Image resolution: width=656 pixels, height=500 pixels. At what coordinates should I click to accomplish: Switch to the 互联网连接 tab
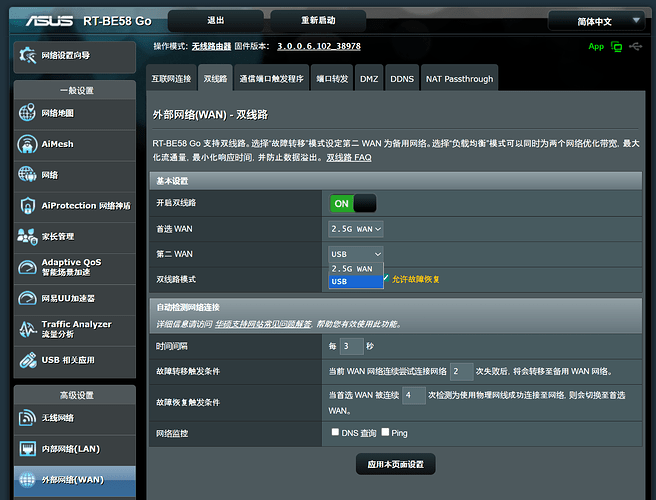[x=171, y=79]
